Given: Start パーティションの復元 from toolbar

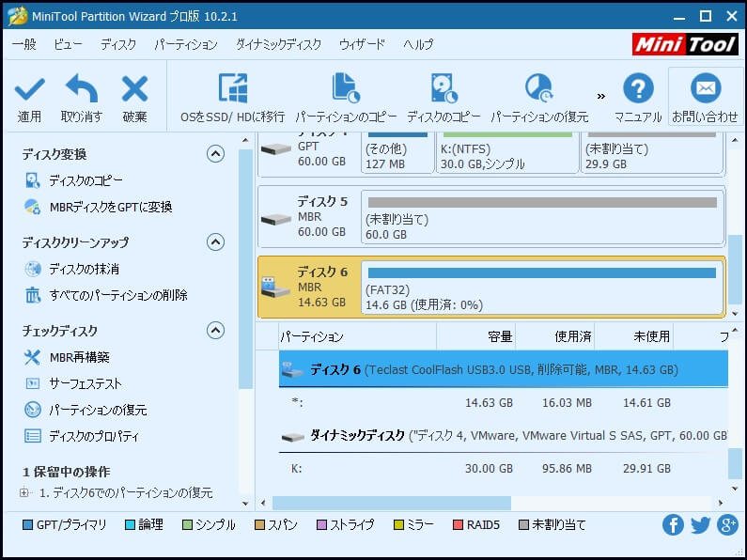Looking at the screenshot, I should [x=539, y=90].
